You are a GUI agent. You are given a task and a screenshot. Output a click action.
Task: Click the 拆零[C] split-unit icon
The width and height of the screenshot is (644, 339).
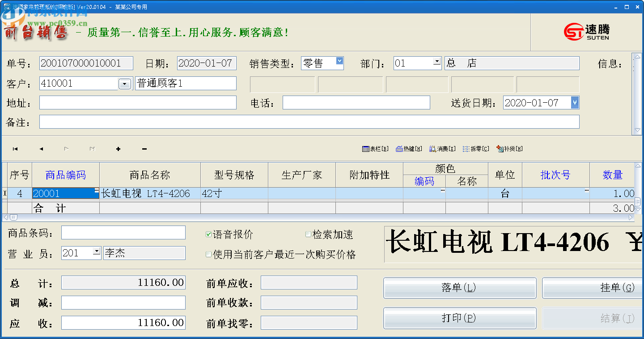[x=475, y=149]
